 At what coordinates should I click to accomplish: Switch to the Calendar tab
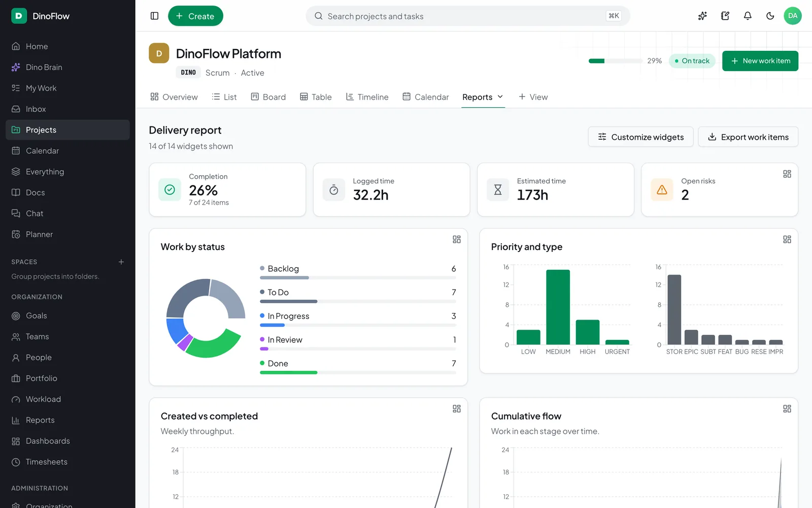click(426, 97)
